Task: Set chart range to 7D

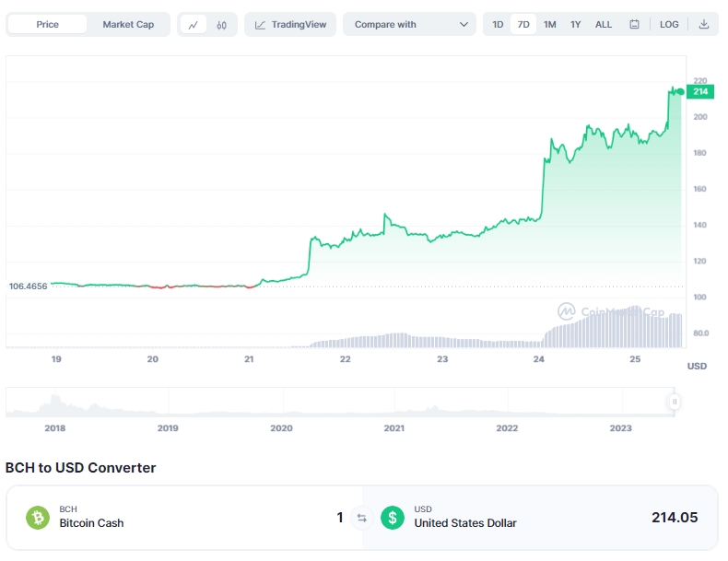Action: click(x=523, y=25)
